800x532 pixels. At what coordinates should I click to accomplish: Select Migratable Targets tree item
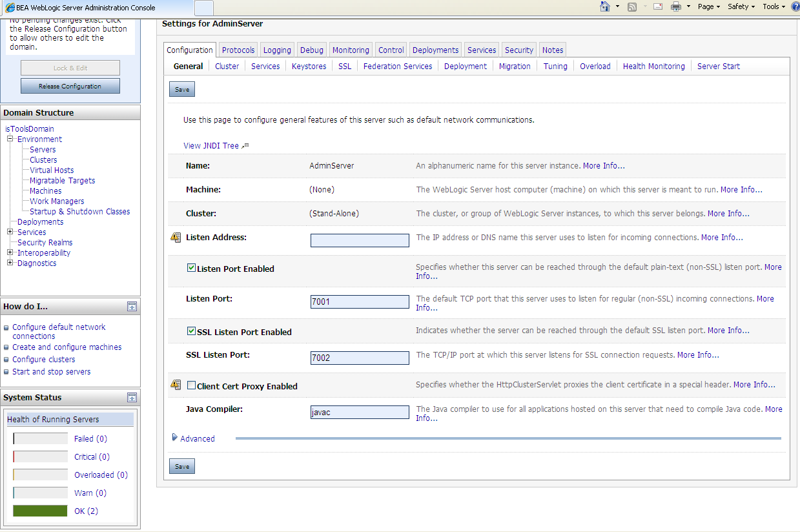coord(62,180)
